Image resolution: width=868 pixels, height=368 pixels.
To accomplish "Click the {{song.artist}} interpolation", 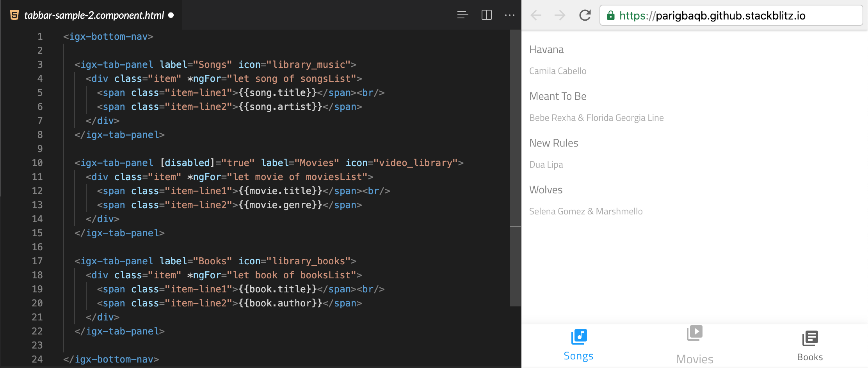I will coord(280,107).
